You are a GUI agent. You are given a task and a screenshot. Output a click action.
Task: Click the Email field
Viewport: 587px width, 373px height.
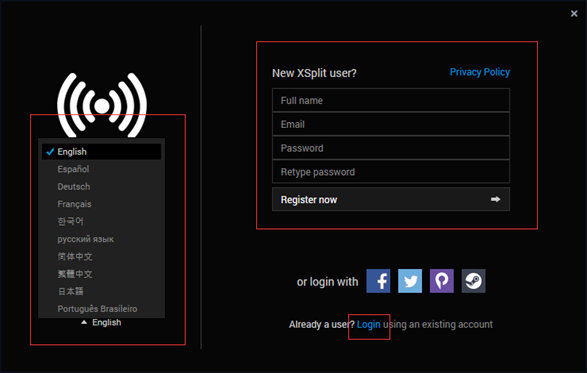point(391,124)
